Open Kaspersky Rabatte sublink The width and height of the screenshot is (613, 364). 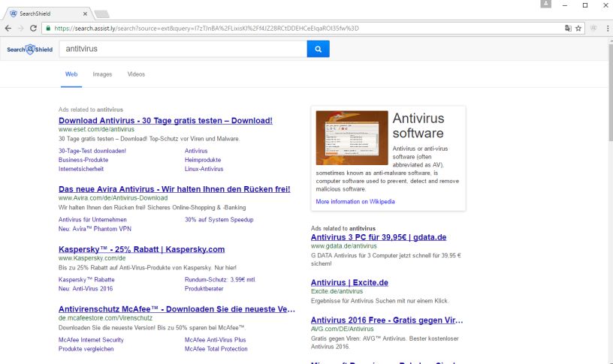[x=86, y=280]
